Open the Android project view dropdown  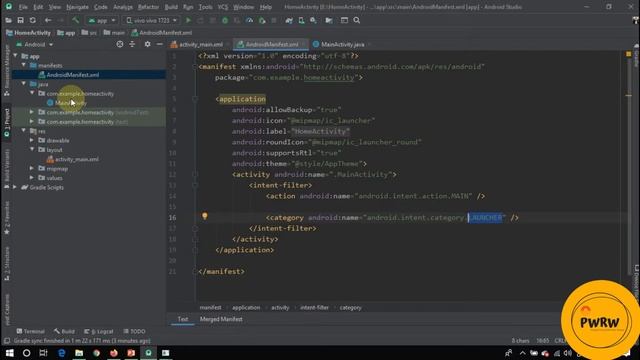(35, 44)
